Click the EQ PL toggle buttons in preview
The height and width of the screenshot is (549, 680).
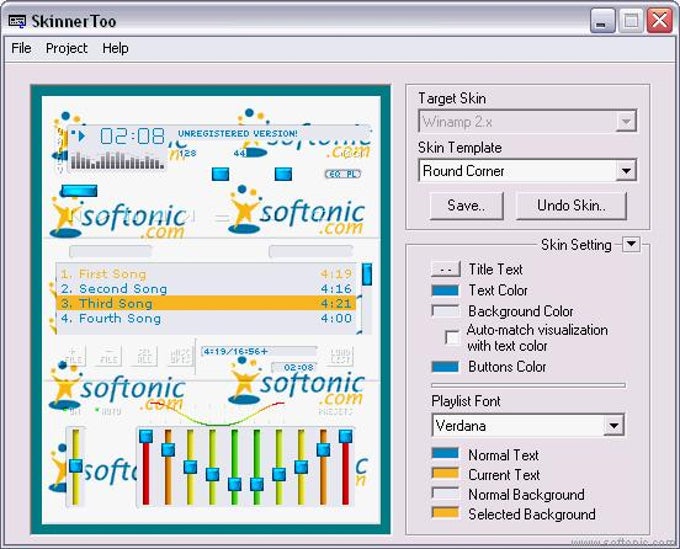[343, 174]
